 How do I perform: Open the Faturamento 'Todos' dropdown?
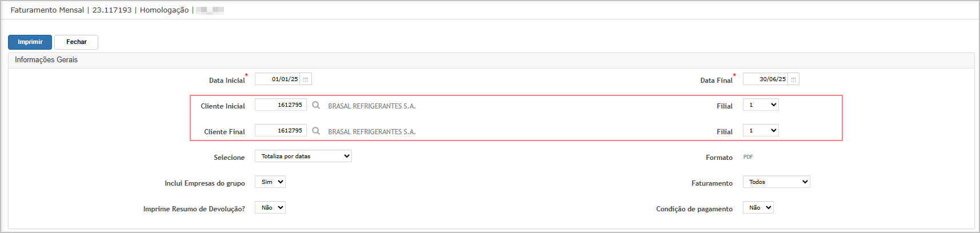[777, 182]
